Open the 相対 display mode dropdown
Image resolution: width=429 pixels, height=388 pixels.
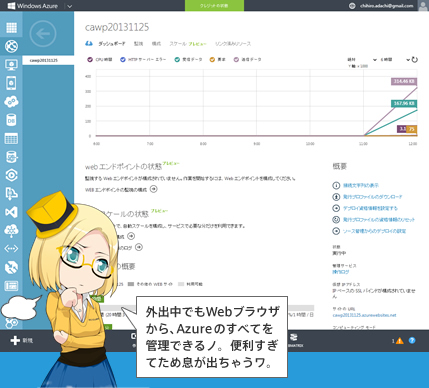[x=362, y=60]
